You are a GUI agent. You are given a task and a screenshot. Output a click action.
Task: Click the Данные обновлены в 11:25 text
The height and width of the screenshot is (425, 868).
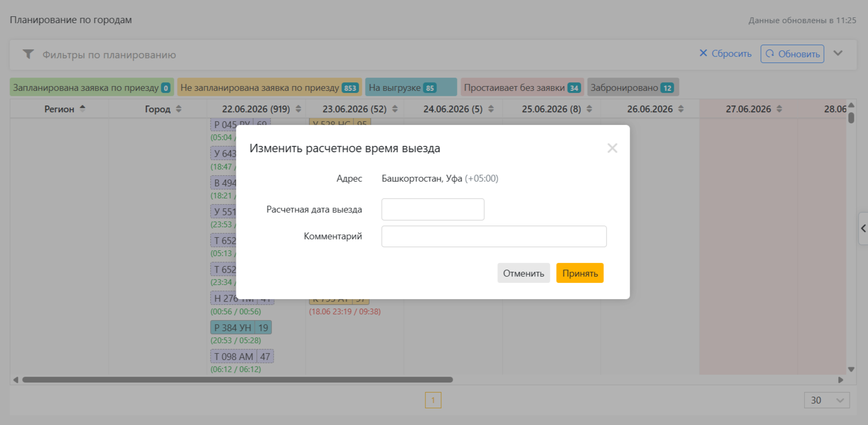802,20
